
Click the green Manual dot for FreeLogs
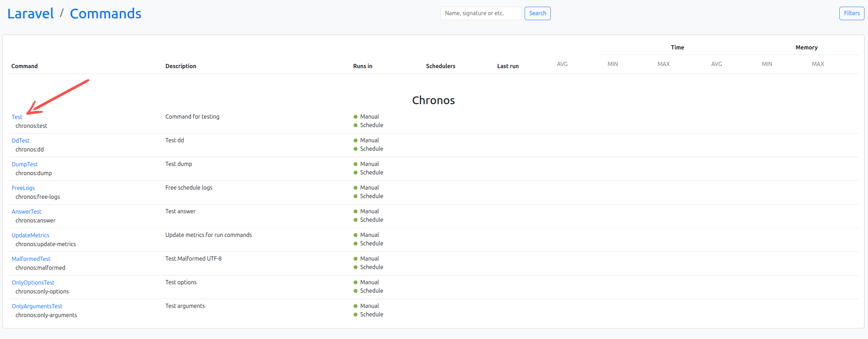click(355, 188)
